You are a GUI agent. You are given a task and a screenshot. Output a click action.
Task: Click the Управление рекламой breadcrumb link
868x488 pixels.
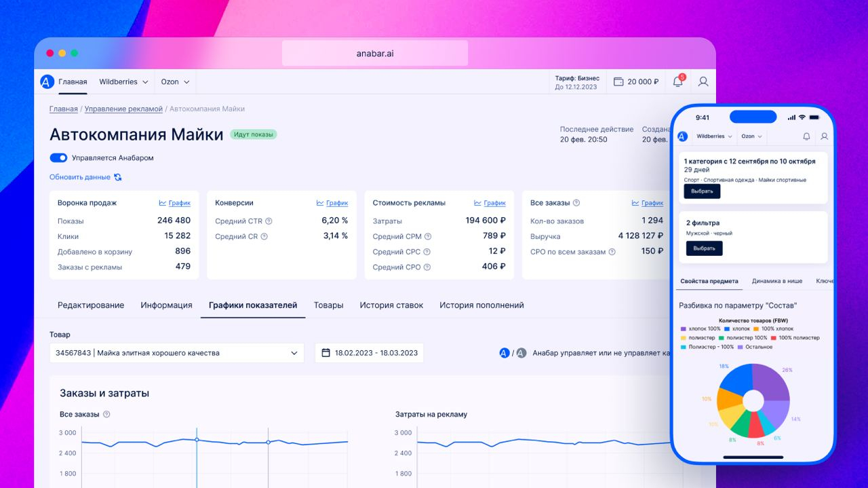(123, 109)
